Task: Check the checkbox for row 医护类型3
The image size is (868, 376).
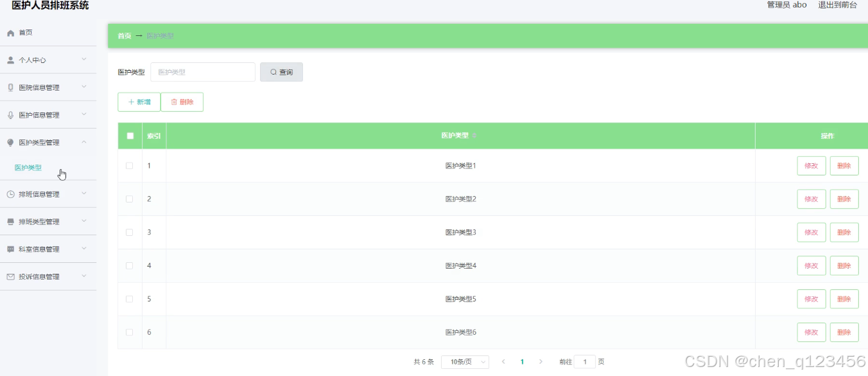Action: [129, 232]
